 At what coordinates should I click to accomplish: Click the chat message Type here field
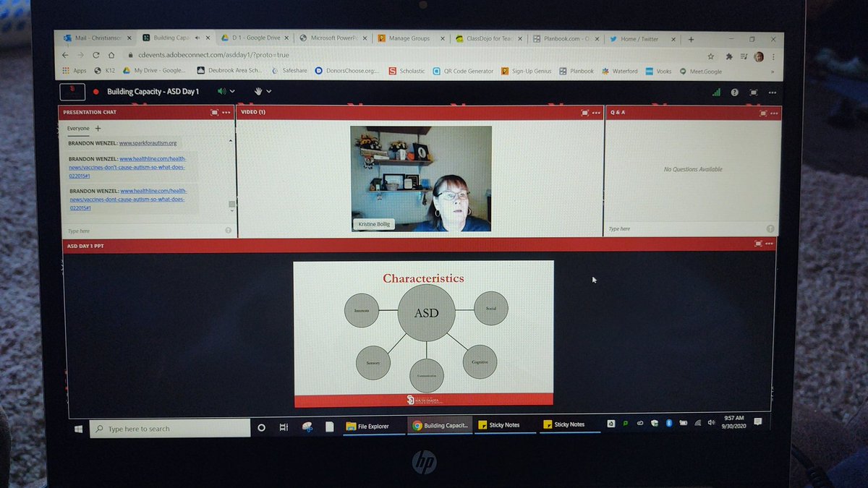coord(142,231)
